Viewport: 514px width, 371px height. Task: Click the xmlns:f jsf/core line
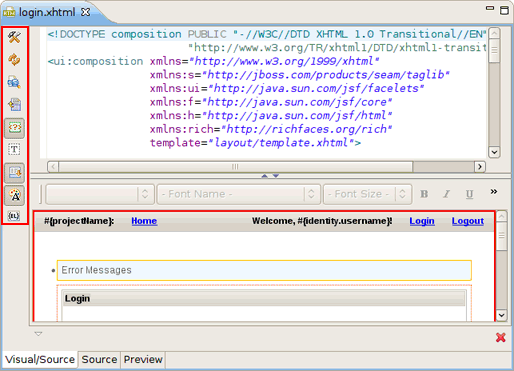[x=271, y=102]
